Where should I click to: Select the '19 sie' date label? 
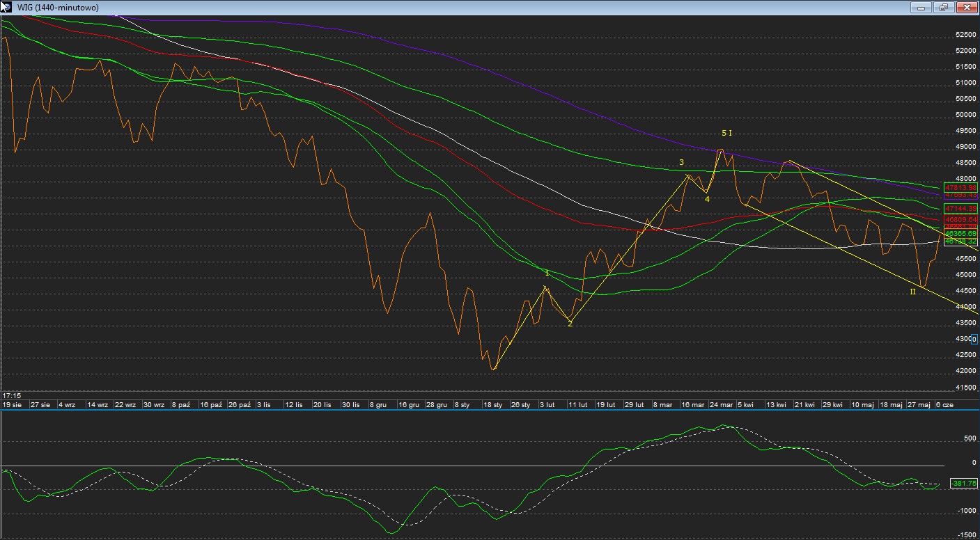click(x=13, y=404)
